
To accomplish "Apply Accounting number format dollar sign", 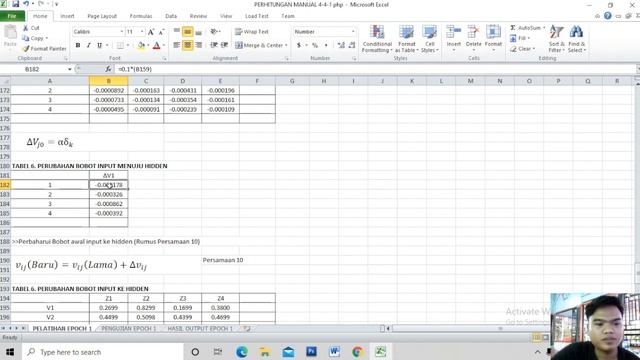I will coord(299,45).
